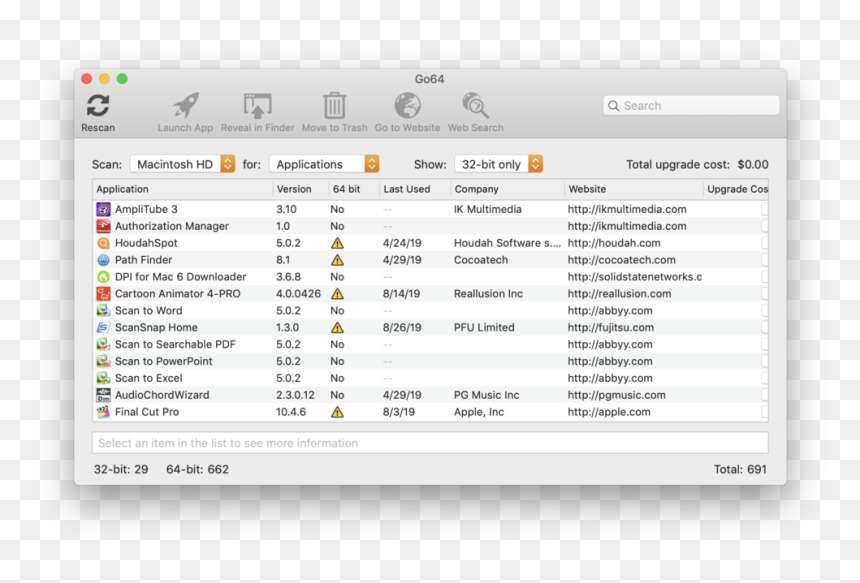
Task: Select the AudioChordWizard row name
Action: pyautogui.click(x=162, y=395)
